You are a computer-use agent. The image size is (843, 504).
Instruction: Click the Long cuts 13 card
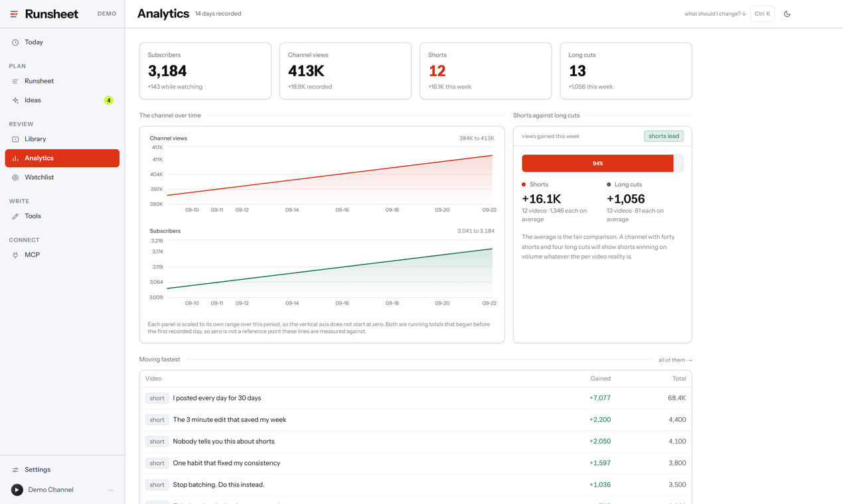(626, 71)
